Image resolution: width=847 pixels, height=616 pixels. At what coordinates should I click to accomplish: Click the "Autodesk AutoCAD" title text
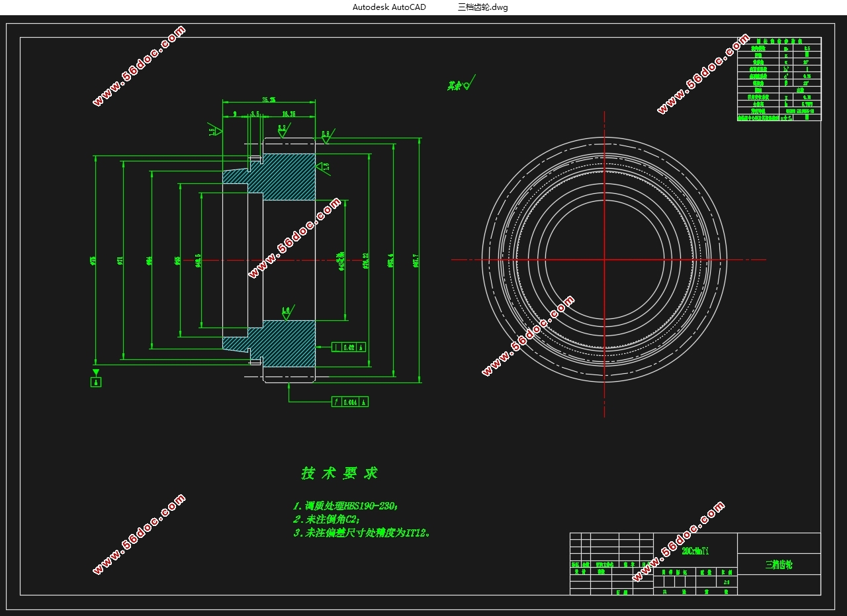coord(389,7)
